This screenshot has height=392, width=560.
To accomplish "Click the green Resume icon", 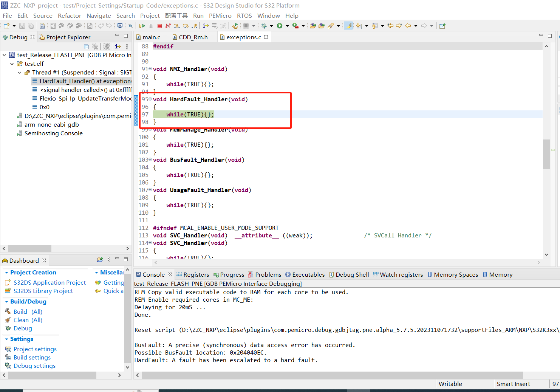I will pyautogui.click(x=142, y=25).
